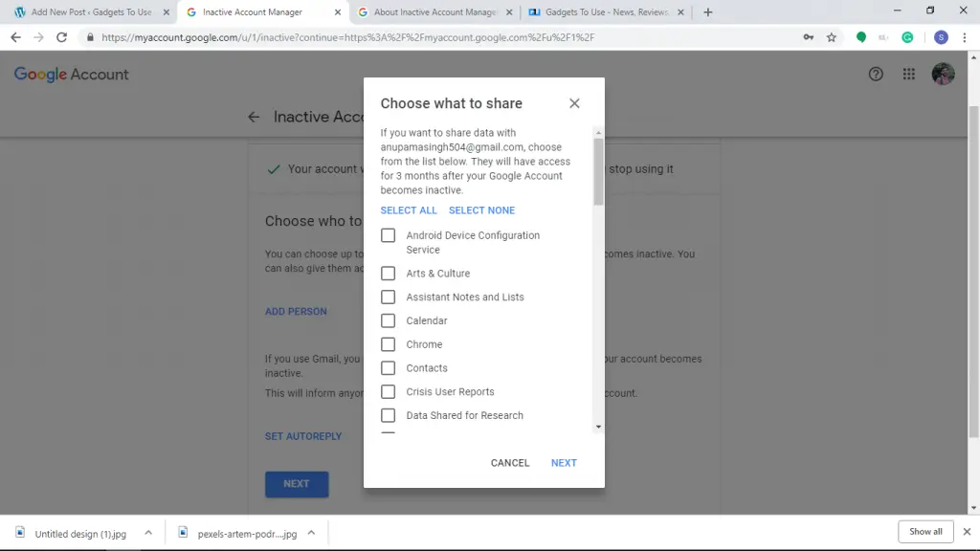
Task: Open Chrome three-dot menu
Action: pyautogui.click(x=965, y=37)
